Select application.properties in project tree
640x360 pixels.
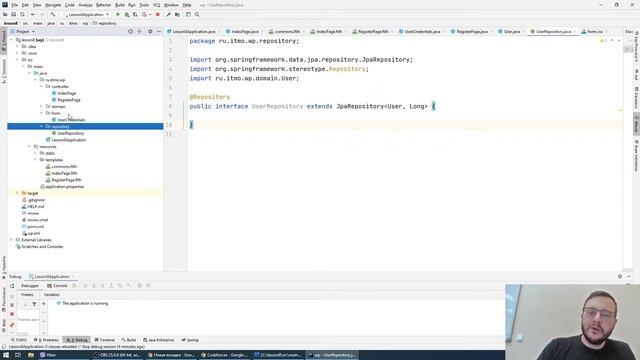coord(65,187)
